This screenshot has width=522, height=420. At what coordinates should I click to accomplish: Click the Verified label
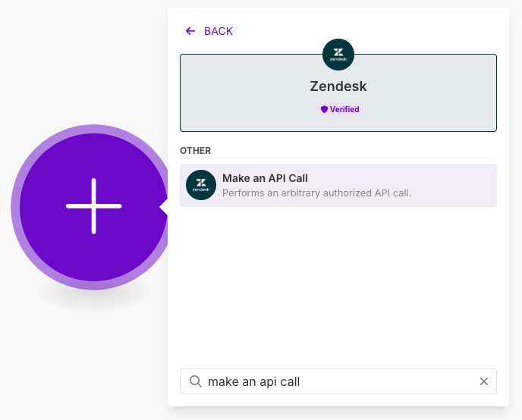344,109
